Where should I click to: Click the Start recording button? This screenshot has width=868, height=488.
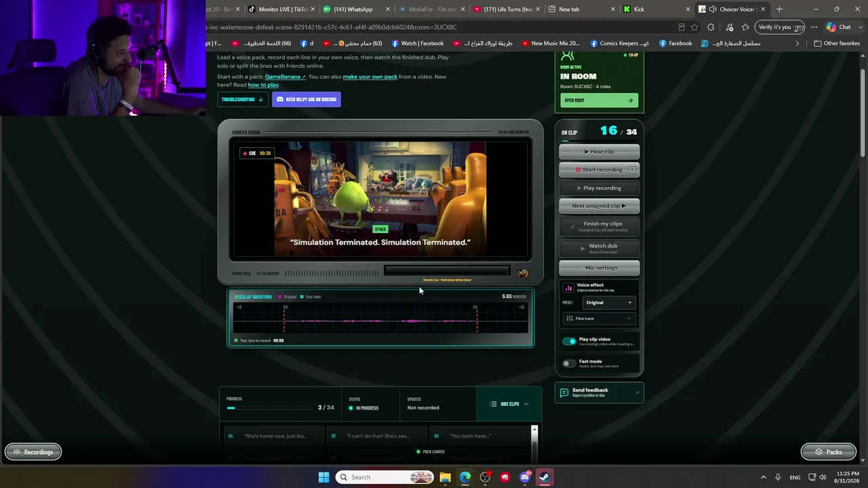(x=599, y=170)
